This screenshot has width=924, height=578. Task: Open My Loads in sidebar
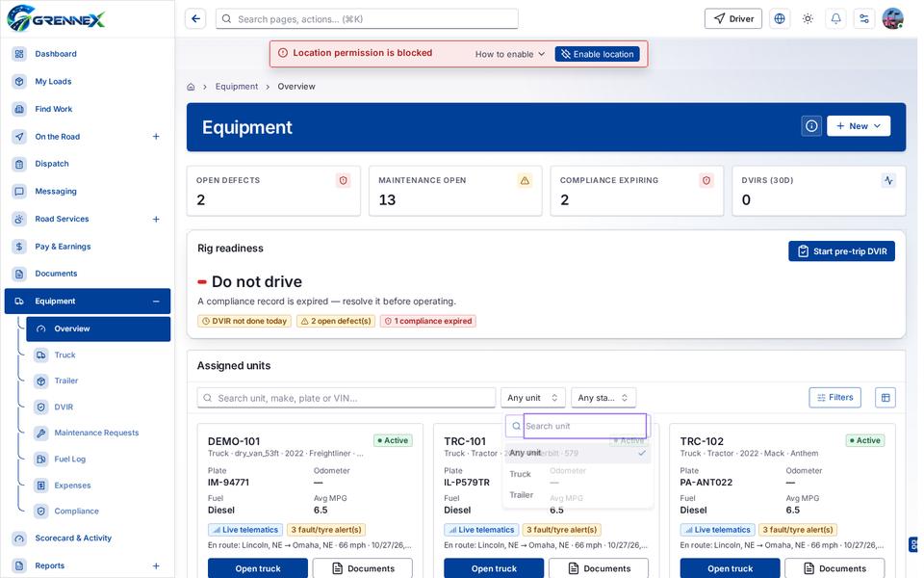point(53,81)
